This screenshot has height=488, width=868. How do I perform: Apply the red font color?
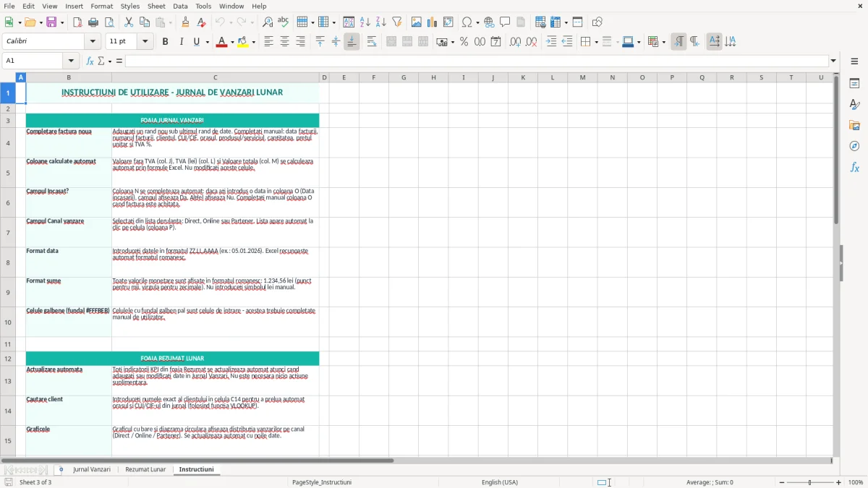(221, 42)
